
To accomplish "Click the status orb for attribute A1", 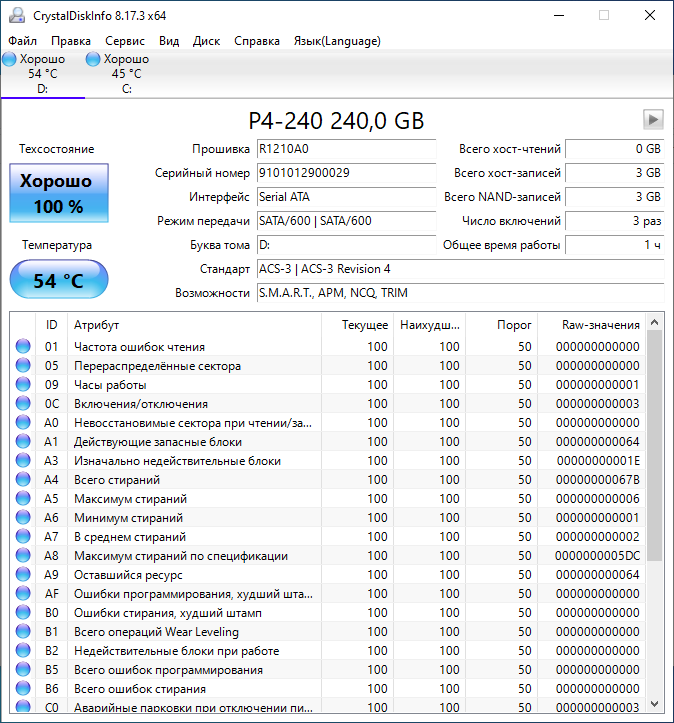I will coord(23,442).
